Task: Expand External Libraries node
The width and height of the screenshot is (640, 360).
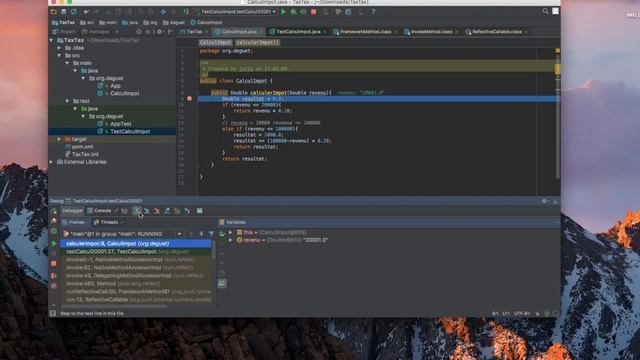Action: coord(51,162)
